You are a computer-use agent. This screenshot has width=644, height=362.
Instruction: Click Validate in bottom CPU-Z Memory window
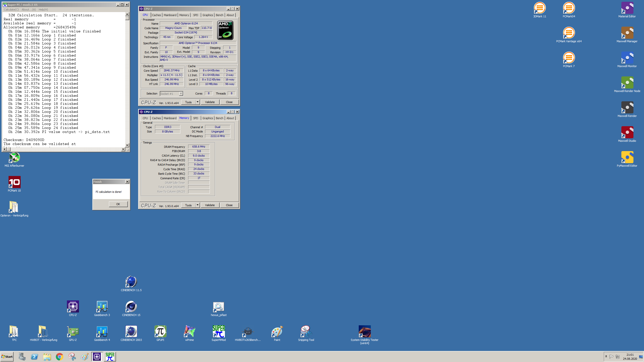[x=210, y=205]
